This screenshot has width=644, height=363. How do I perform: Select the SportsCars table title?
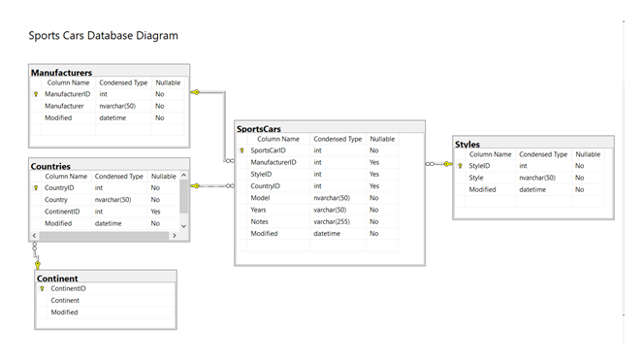[259, 129]
